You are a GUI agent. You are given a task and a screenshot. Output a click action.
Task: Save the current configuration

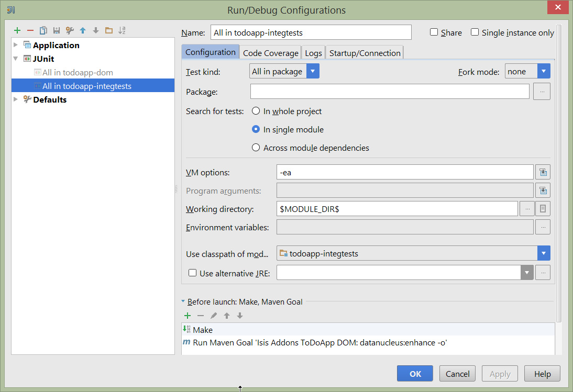click(x=56, y=30)
